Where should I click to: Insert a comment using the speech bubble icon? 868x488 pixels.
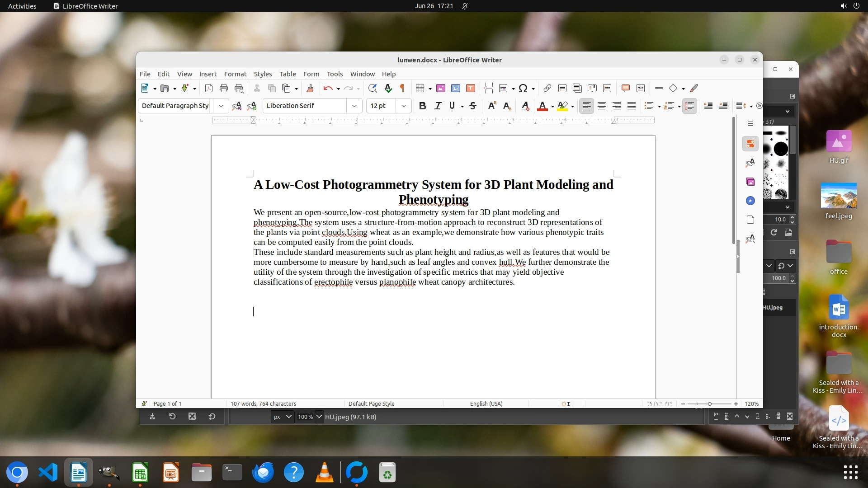(626, 88)
